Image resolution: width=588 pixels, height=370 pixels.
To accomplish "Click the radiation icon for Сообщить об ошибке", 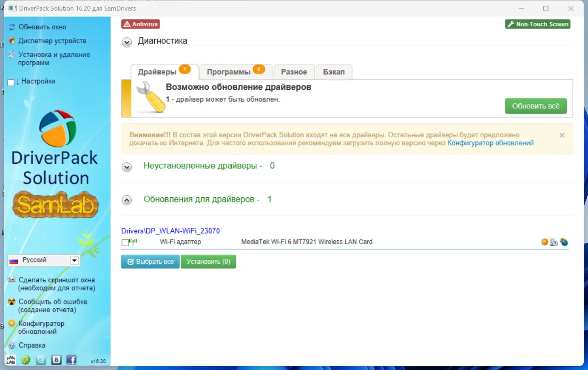I will (x=12, y=302).
